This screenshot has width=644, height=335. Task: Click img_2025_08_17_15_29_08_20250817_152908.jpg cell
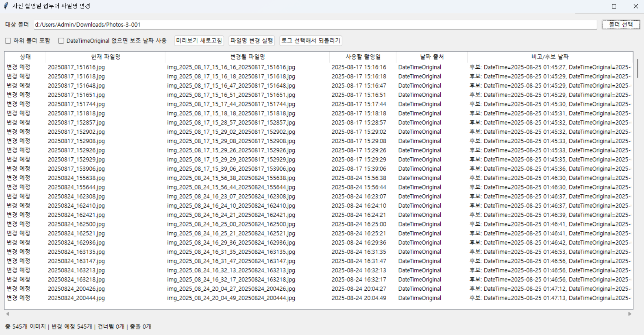coord(231,141)
